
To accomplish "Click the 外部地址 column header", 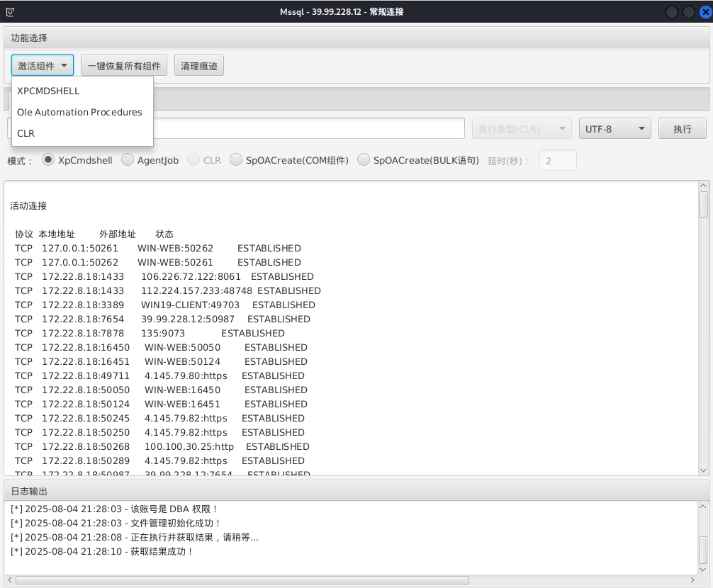I will point(118,234).
